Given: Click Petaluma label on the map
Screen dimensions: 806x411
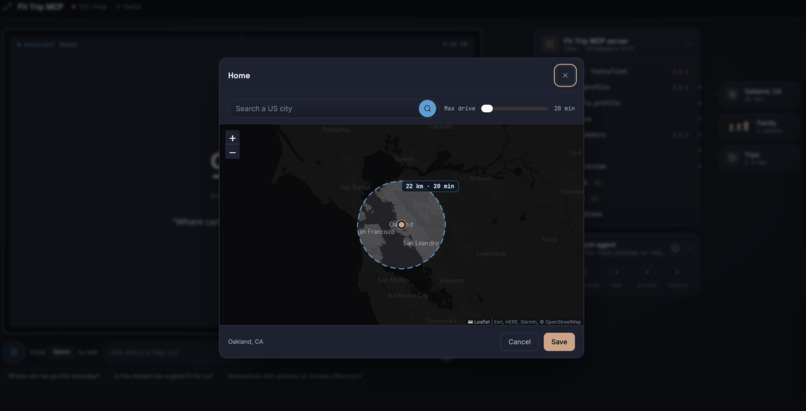Looking at the screenshot, I should pos(336,130).
